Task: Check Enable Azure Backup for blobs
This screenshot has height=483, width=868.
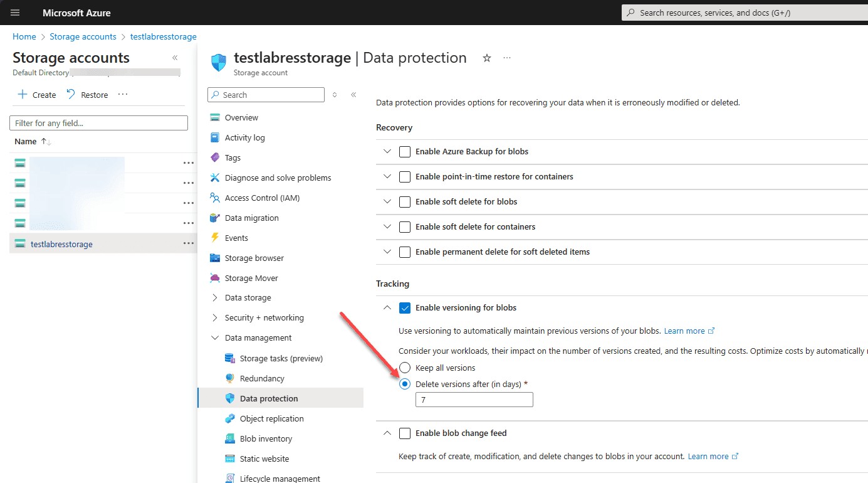Action: (x=405, y=151)
